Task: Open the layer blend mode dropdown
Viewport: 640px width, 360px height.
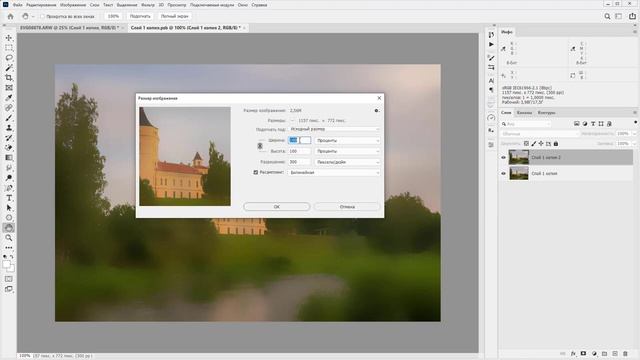Action: [540, 134]
